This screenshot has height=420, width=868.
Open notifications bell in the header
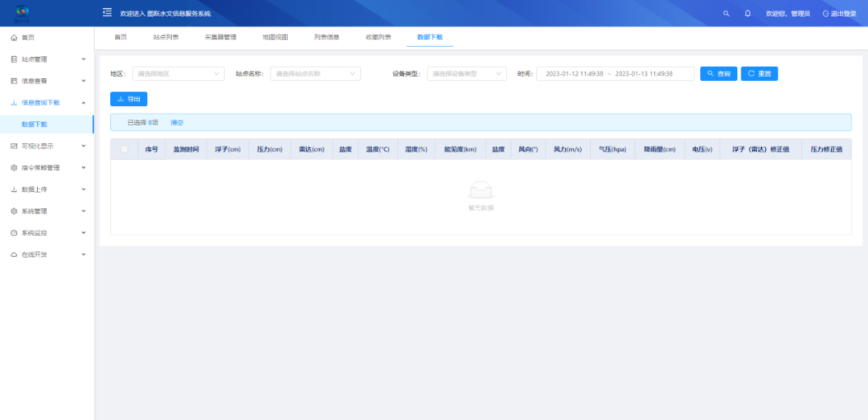pyautogui.click(x=747, y=14)
